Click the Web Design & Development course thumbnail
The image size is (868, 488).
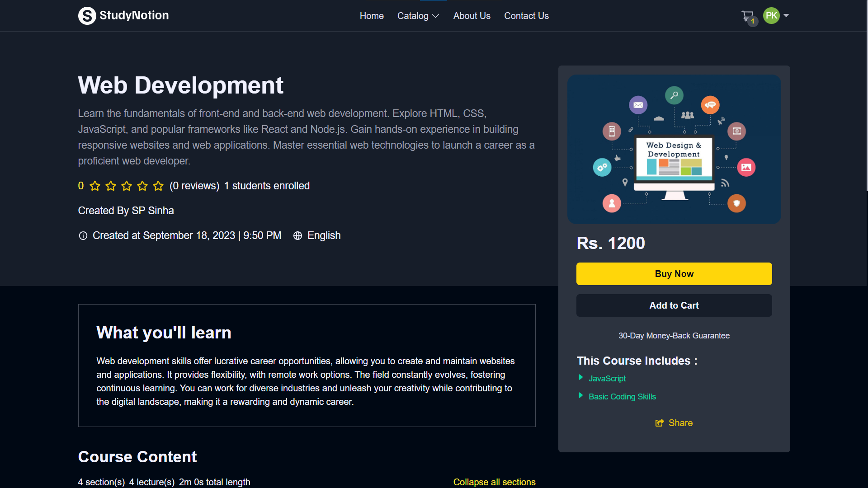pos(674,149)
